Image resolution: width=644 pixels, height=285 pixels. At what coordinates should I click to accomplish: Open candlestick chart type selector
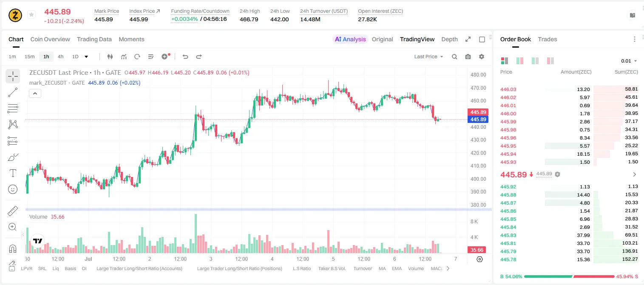(110, 57)
